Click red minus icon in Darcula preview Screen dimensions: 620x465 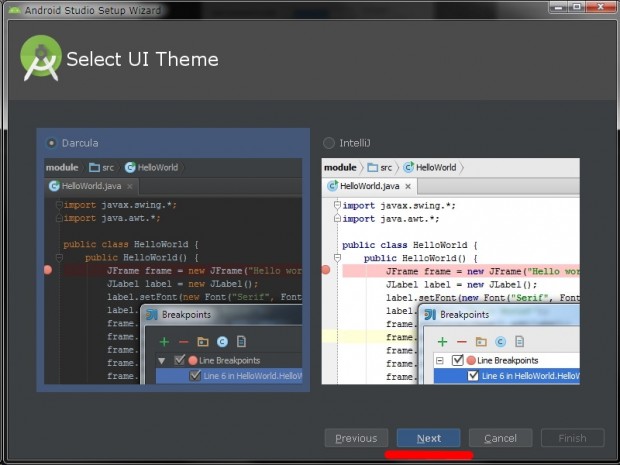point(183,342)
